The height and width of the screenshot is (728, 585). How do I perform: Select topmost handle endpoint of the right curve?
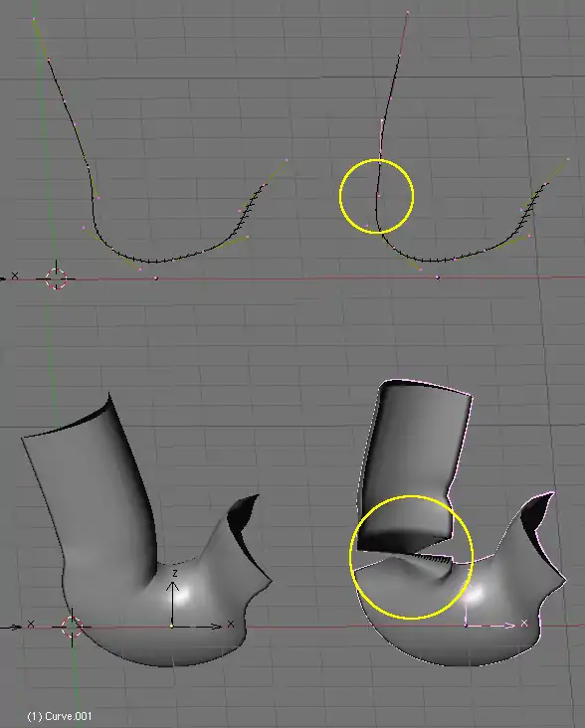408,12
